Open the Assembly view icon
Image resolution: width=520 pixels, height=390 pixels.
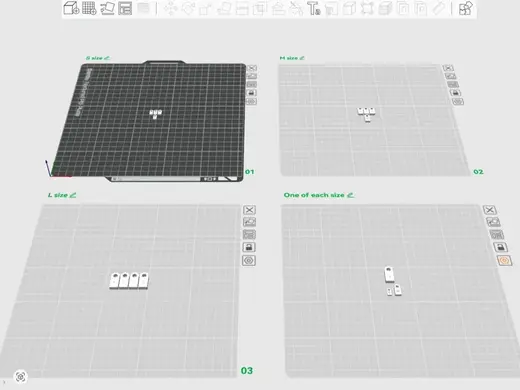click(465, 8)
